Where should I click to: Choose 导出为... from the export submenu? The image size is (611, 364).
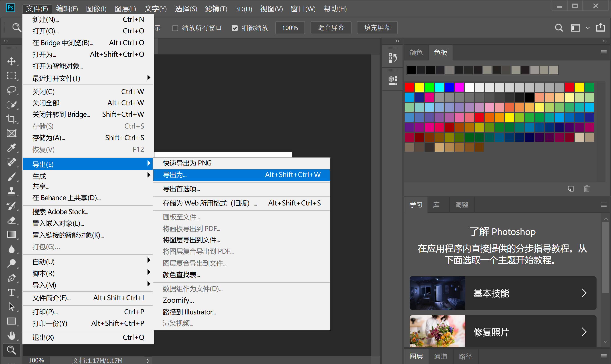click(241, 175)
